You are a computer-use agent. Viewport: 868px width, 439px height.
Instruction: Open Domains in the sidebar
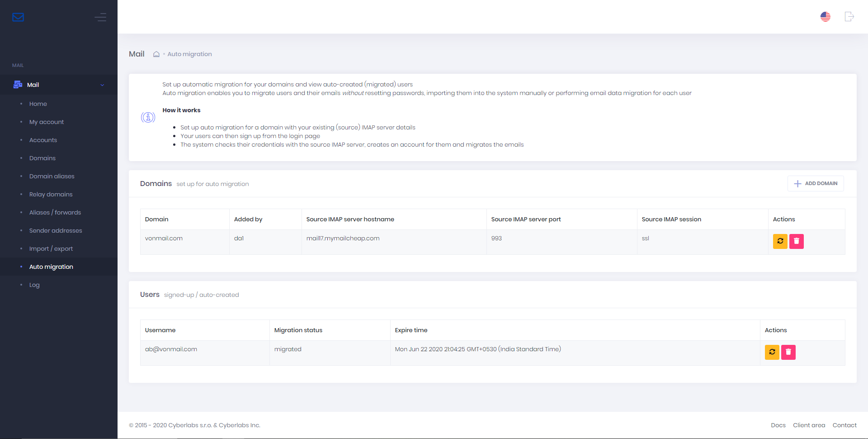(42, 158)
